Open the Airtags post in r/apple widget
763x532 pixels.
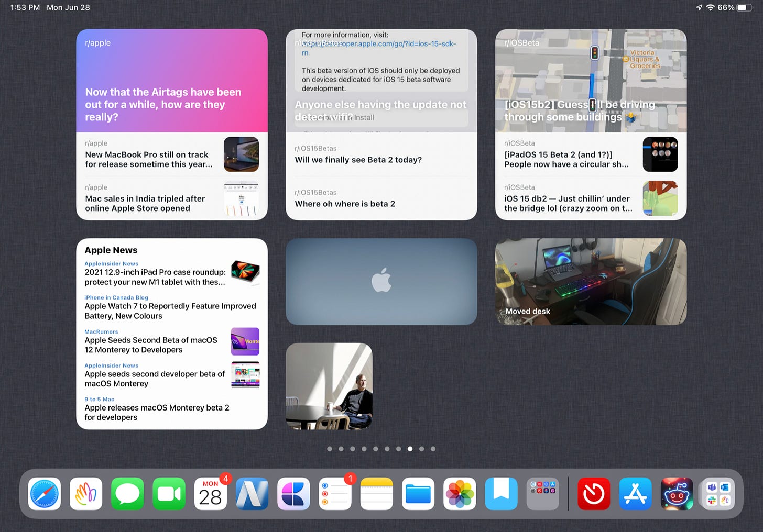point(172,80)
